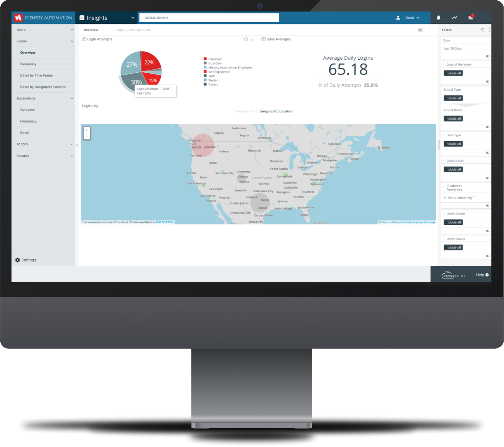The image size is (504, 447).
Task: Click Include all under School Type
Action: click(x=453, y=98)
